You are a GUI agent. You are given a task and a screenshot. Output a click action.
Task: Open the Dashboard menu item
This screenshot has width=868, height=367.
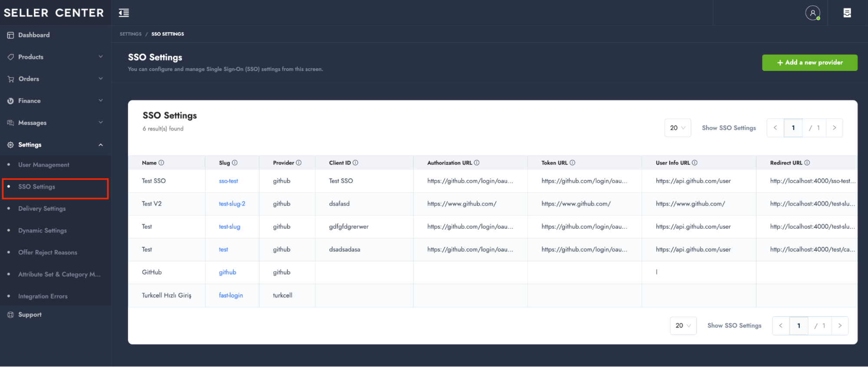point(34,35)
